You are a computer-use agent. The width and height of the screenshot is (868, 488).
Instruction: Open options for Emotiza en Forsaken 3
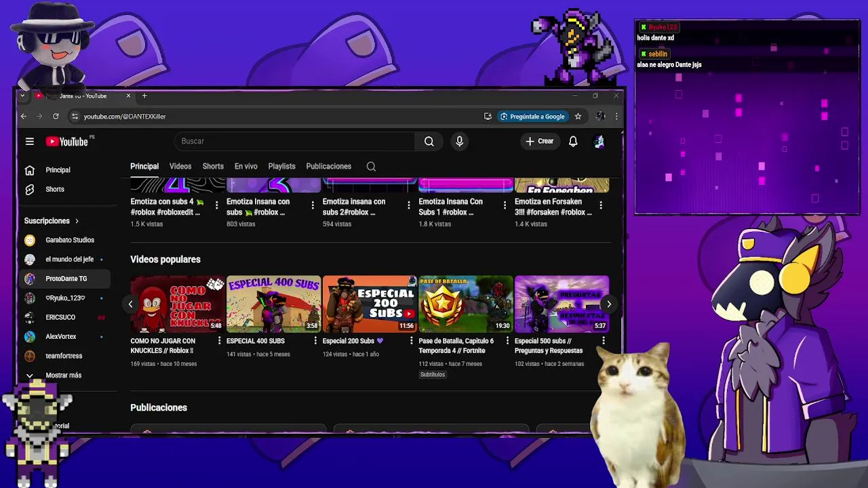coord(601,205)
